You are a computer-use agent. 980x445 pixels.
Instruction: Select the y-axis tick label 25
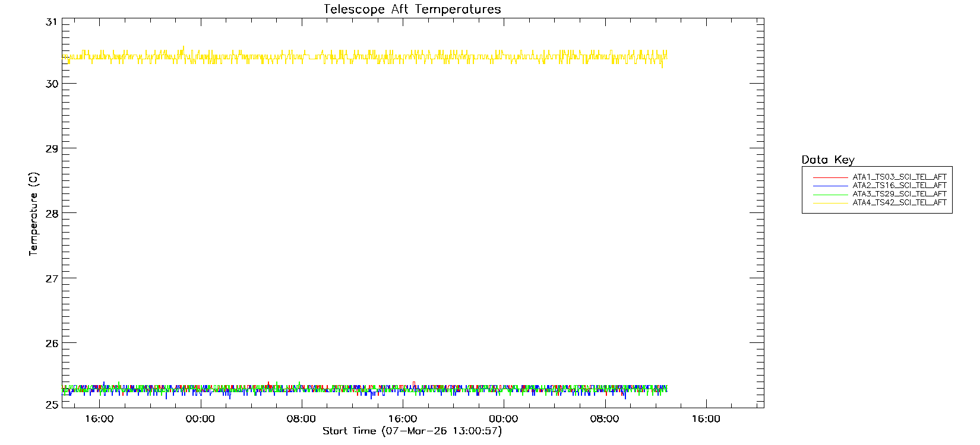point(52,405)
